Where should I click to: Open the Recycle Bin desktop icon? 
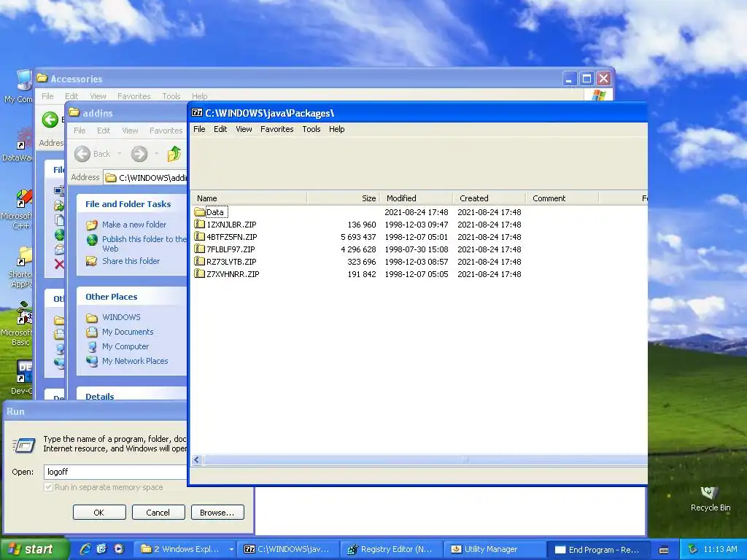click(x=710, y=497)
